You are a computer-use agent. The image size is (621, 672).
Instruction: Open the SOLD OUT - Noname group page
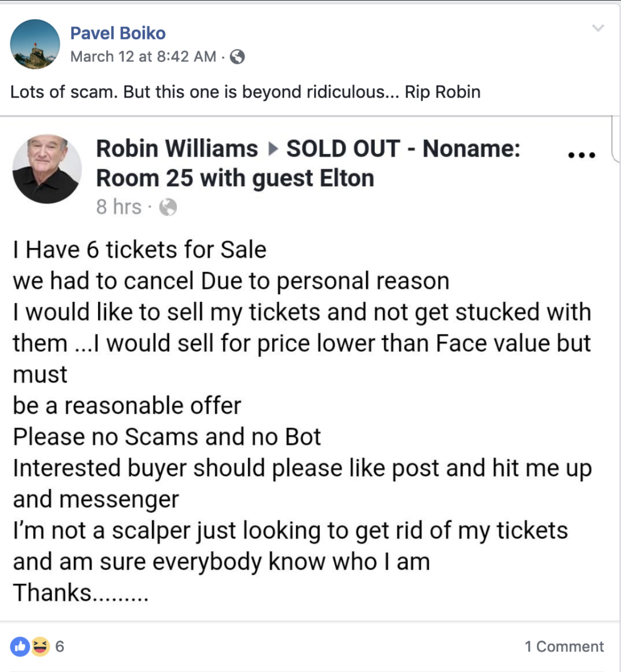(402, 148)
